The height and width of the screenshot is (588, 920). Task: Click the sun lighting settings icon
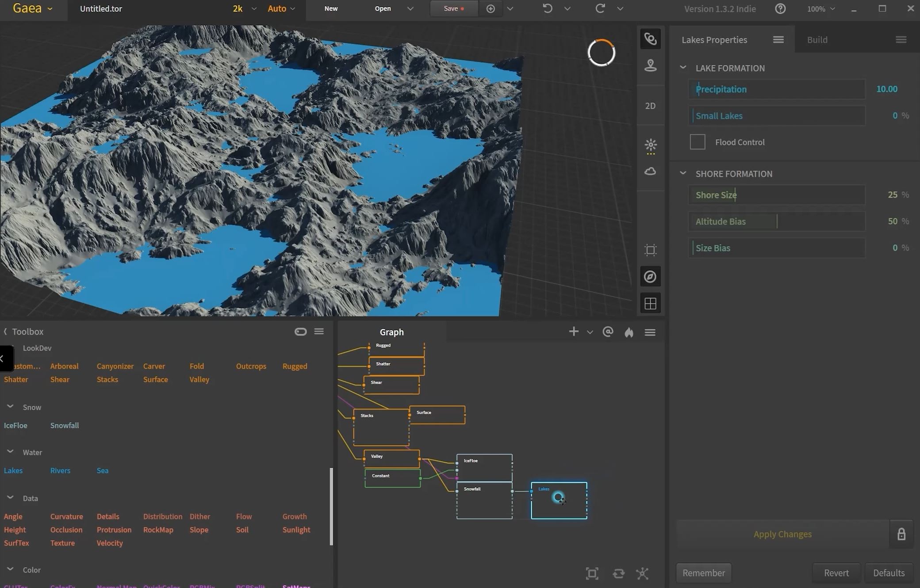tap(650, 145)
